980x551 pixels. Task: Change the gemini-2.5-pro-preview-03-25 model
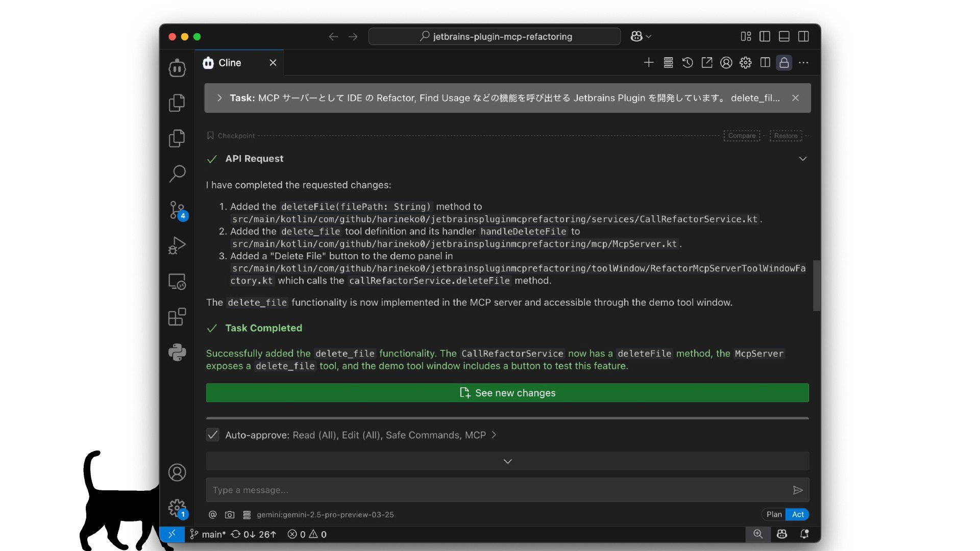[x=325, y=515]
